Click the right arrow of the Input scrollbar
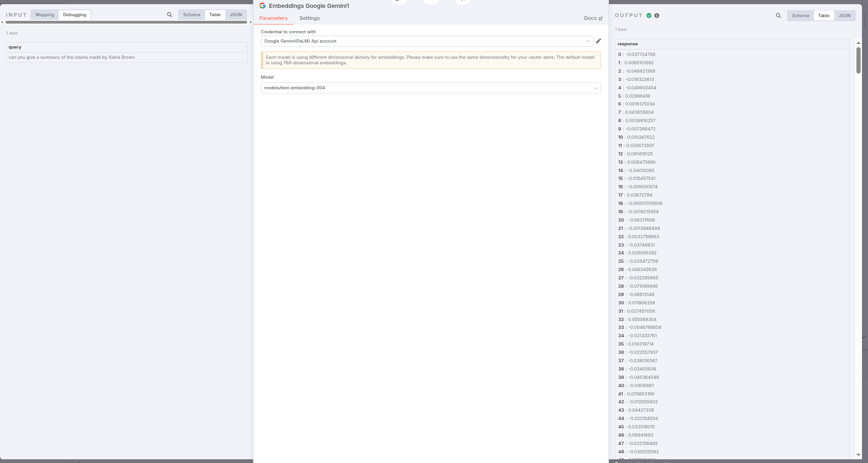This screenshot has height=463, width=868. click(251, 22)
